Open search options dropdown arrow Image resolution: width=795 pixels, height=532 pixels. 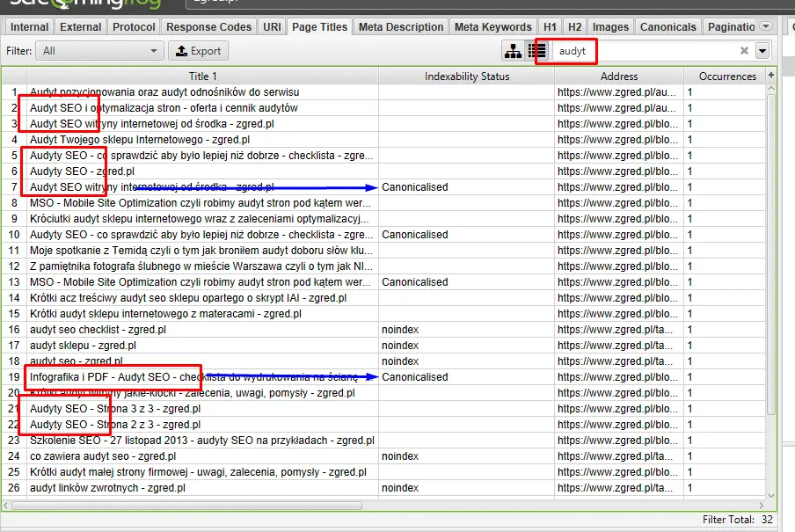(762, 51)
